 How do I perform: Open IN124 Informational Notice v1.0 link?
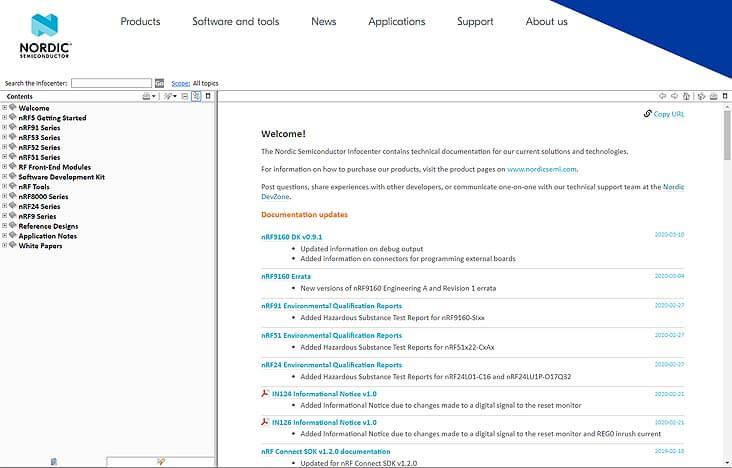tap(324, 394)
